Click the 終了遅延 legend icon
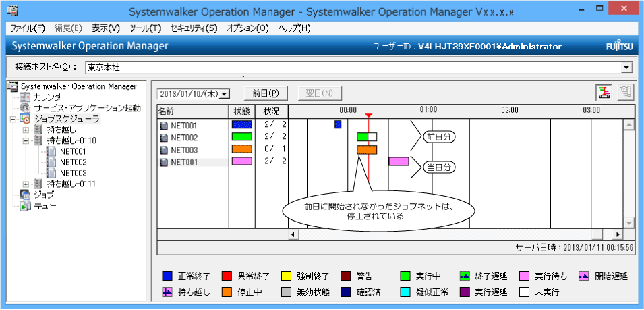 (x=465, y=276)
